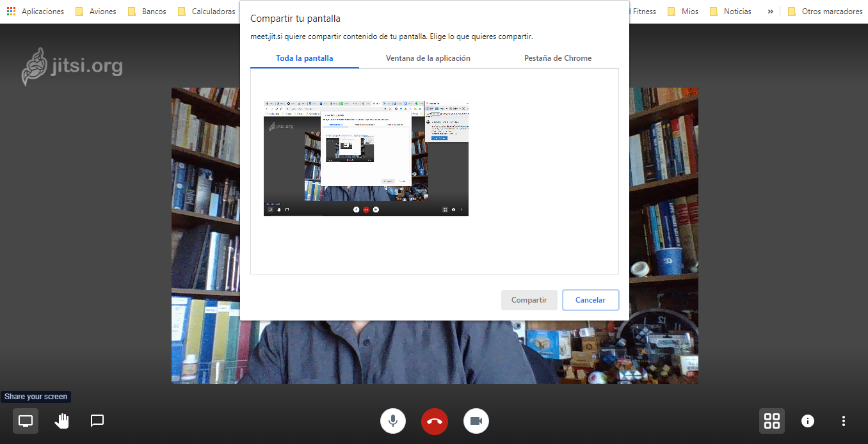Click the jitsi.org logo
This screenshot has height=444, width=868.
(72, 67)
